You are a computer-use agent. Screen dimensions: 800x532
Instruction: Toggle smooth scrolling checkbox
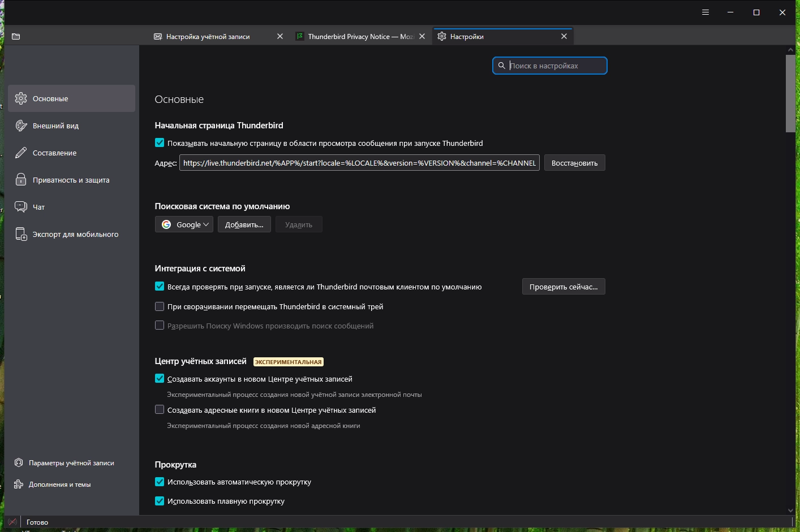pos(160,501)
